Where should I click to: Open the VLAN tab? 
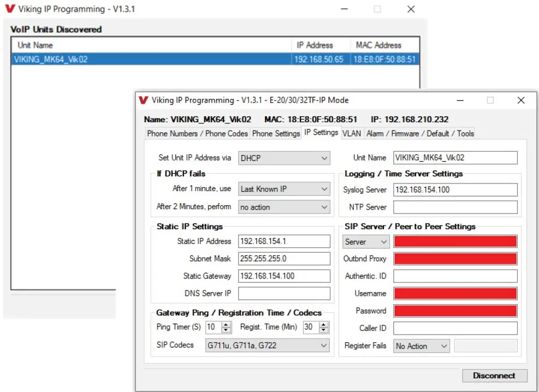coord(352,133)
